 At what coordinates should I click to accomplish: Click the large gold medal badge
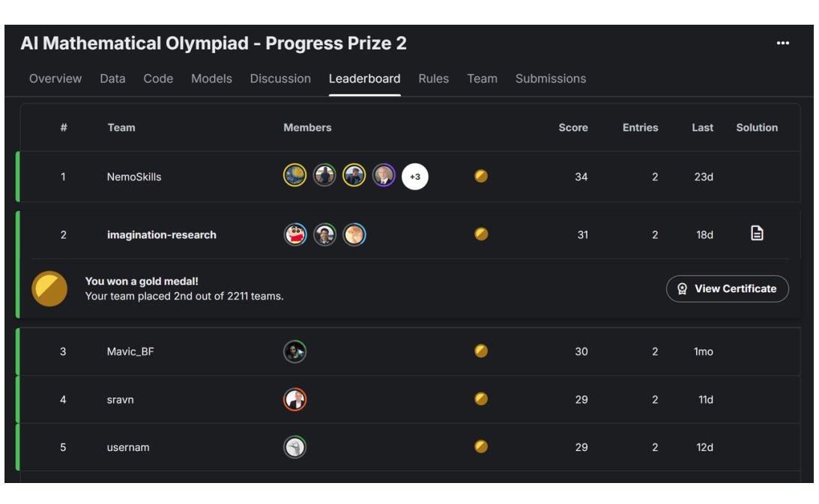pyautogui.click(x=49, y=288)
